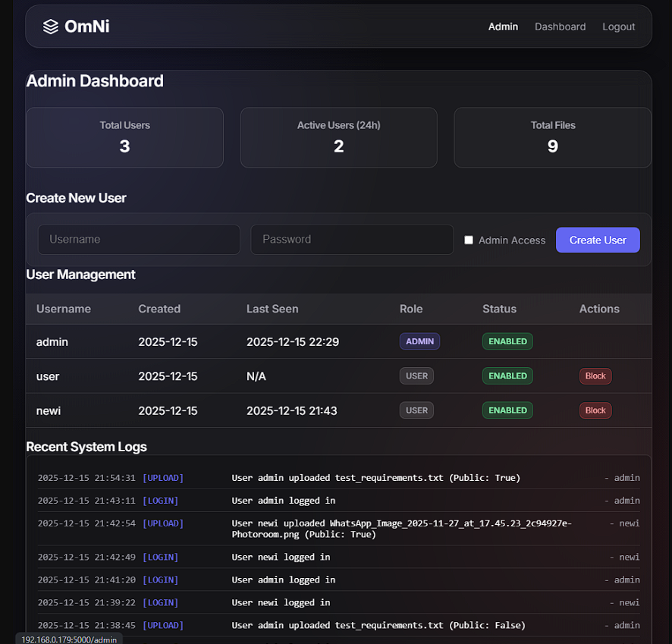Click the USER role badge for newi
The height and width of the screenshot is (644, 672).
[x=416, y=410]
